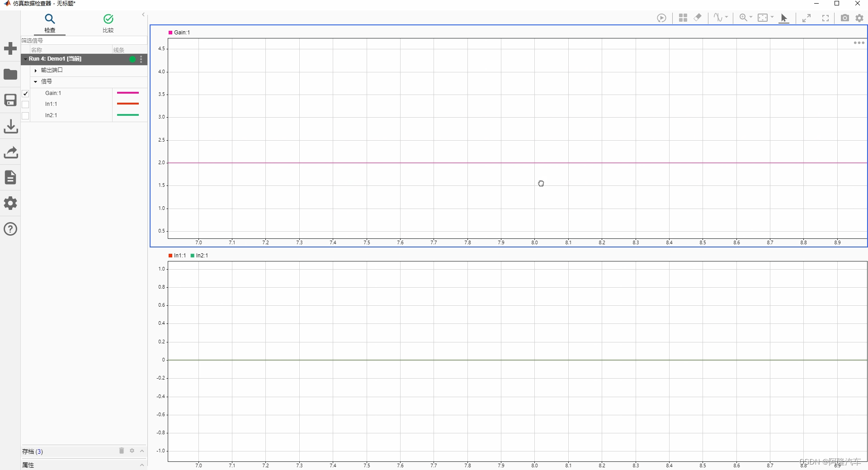The image size is (868, 470).
Task: Take a snapshot with the camera icon
Action: [x=844, y=18]
